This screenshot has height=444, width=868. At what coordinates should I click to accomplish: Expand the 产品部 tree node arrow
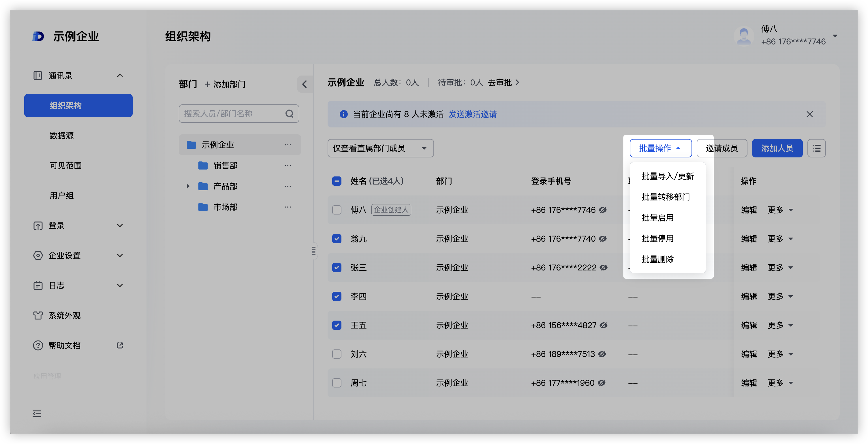188,186
